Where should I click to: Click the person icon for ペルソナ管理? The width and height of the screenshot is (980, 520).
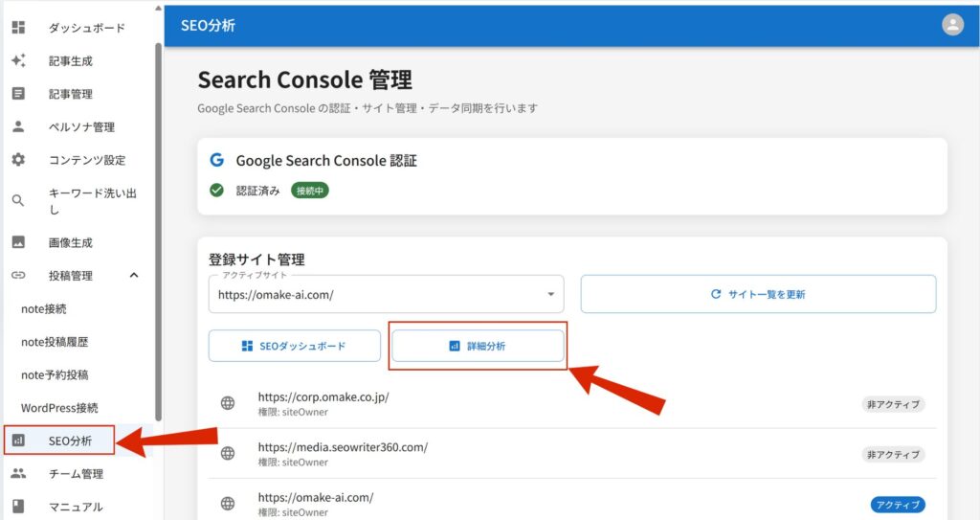click(x=18, y=126)
